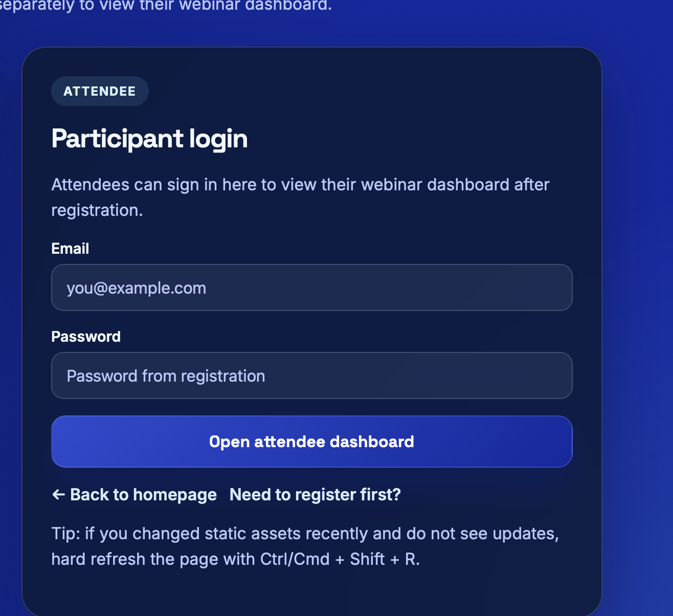Open the Need to register first? link

315,495
